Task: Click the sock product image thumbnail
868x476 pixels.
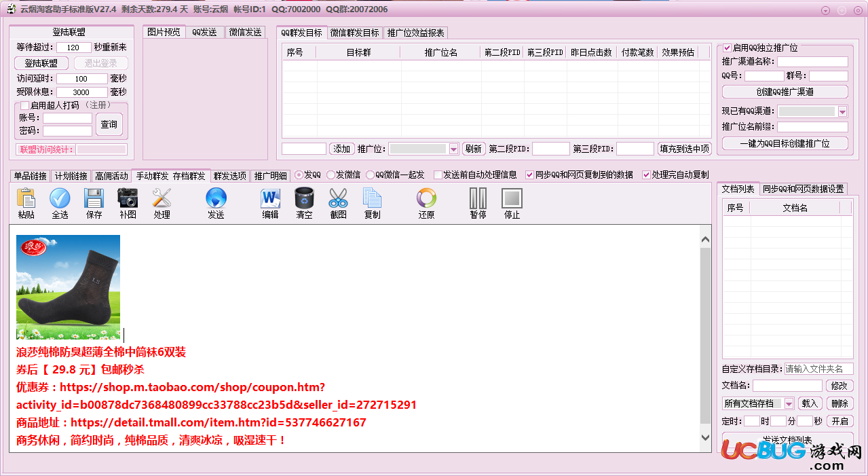Action: 68,287
